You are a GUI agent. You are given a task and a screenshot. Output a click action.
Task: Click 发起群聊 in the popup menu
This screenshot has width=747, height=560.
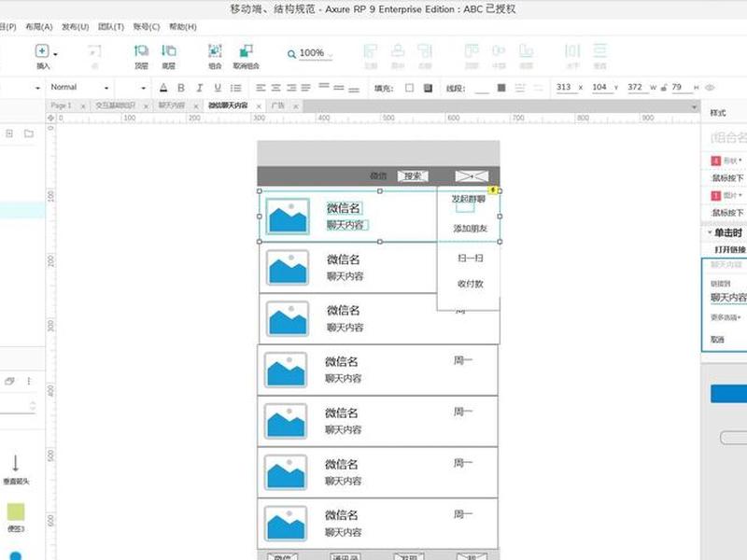pos(469,199)
